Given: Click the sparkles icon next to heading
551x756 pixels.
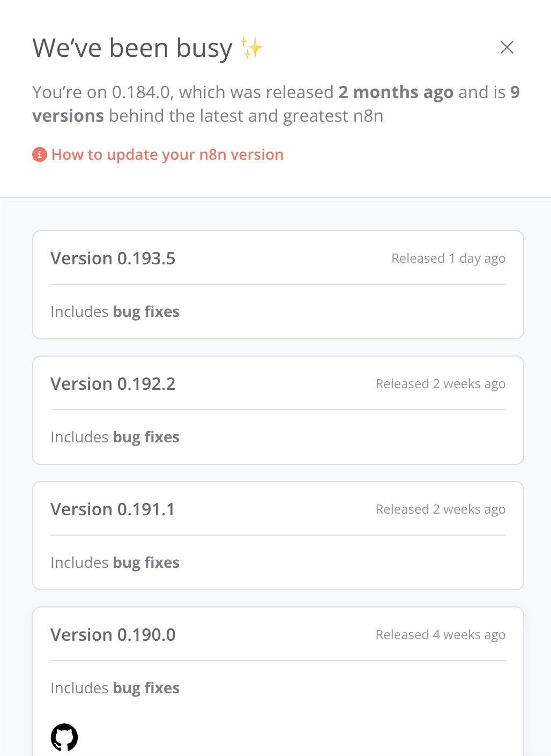Looking at the screenshot, I should pos(252,48).
